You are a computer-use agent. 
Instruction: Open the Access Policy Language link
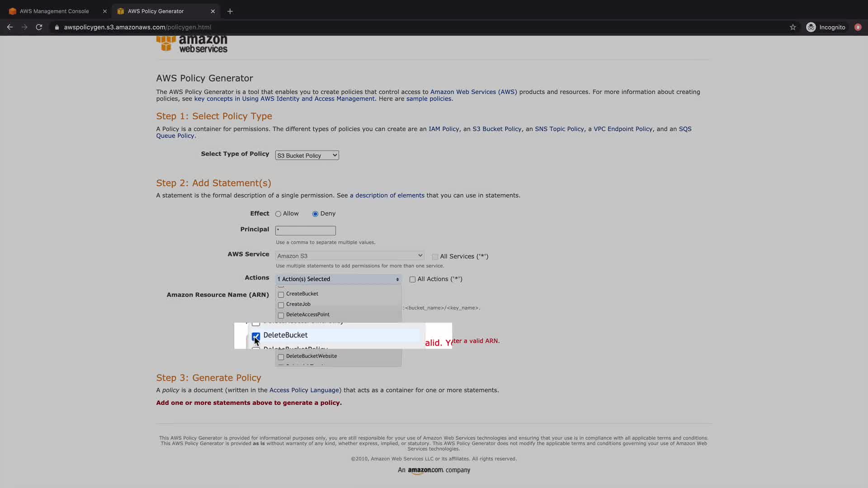pyautogui.click(x=304, y=390)
